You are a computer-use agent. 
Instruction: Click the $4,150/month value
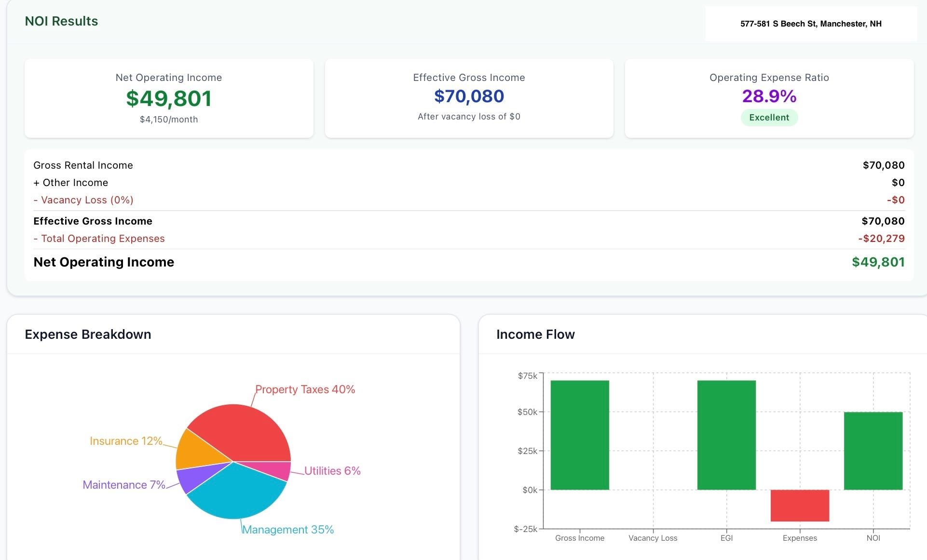click(x=169, y=120)
